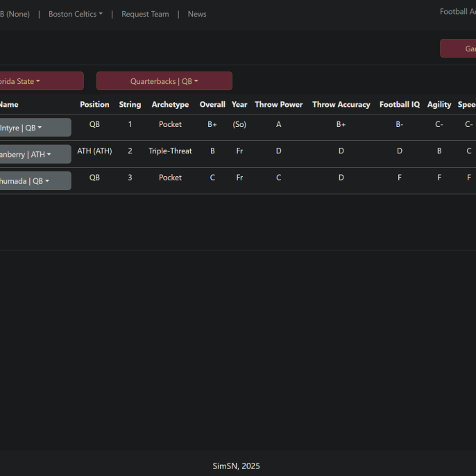Open the Boston Celtics dropdown menu

click(76, 14)
